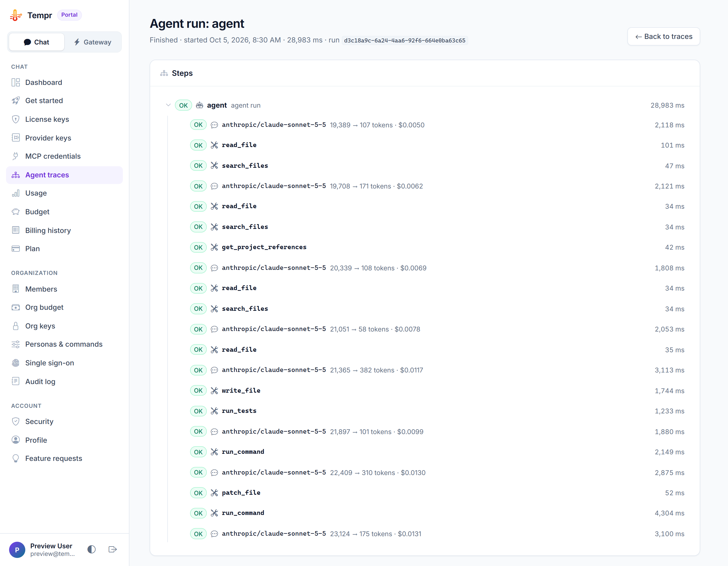Select the run_tests step row
The image size is (728, 566).
tap(437, 411)
